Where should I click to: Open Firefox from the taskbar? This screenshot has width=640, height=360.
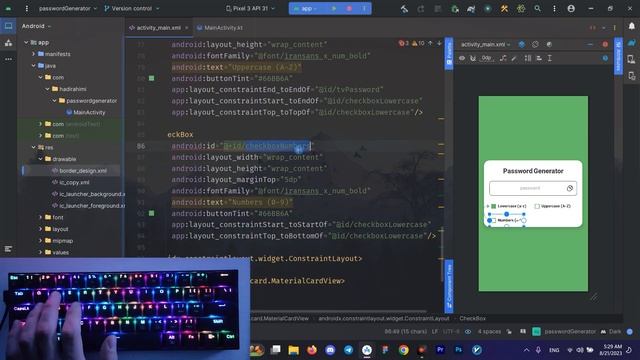312,350
